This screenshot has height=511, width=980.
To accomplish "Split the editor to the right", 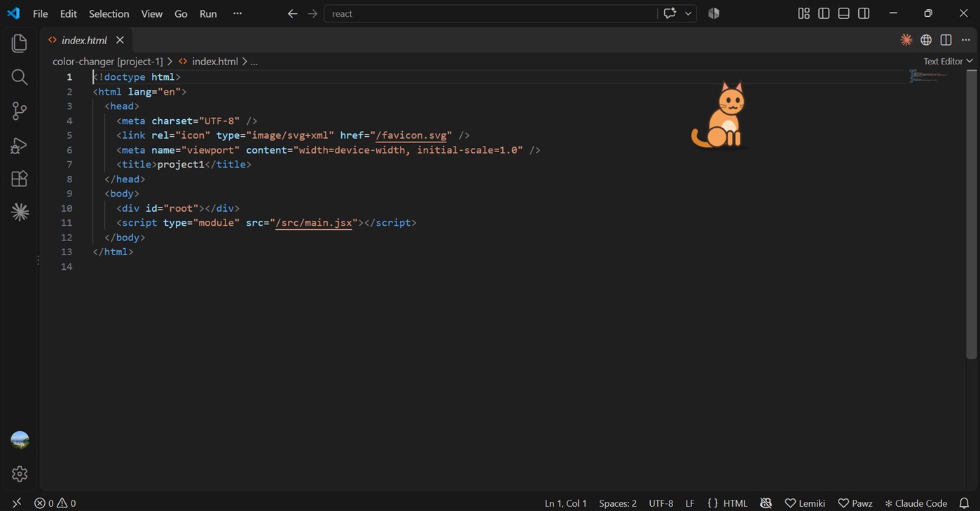I will point(946,40).
